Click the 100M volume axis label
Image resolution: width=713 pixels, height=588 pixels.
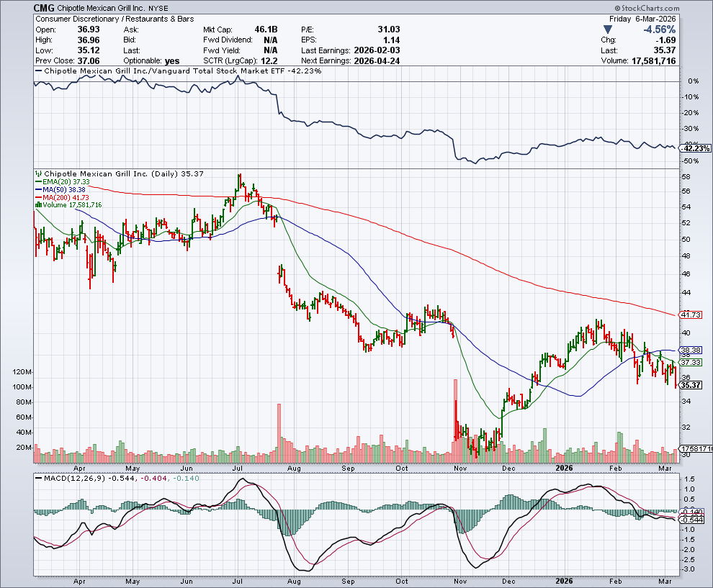[22, 386]
